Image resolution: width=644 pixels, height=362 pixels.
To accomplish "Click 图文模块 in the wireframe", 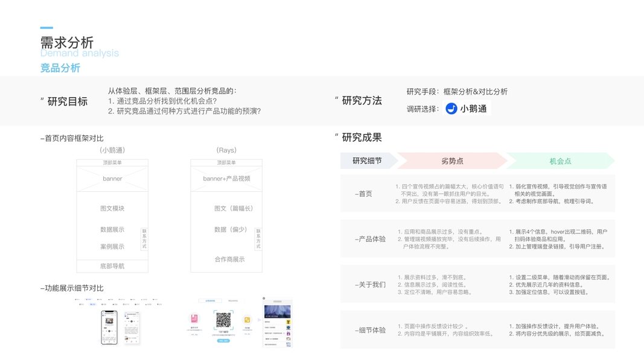I will tap(112, 209).
